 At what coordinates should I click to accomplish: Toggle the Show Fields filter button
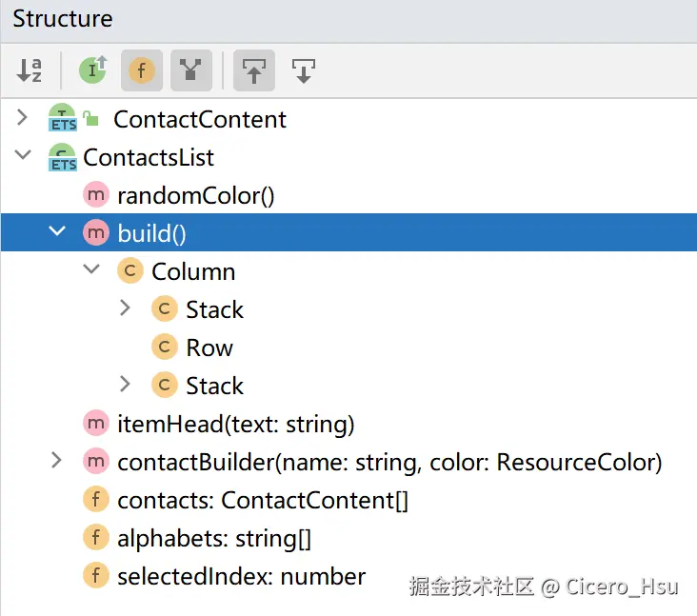tap(142, 70)
